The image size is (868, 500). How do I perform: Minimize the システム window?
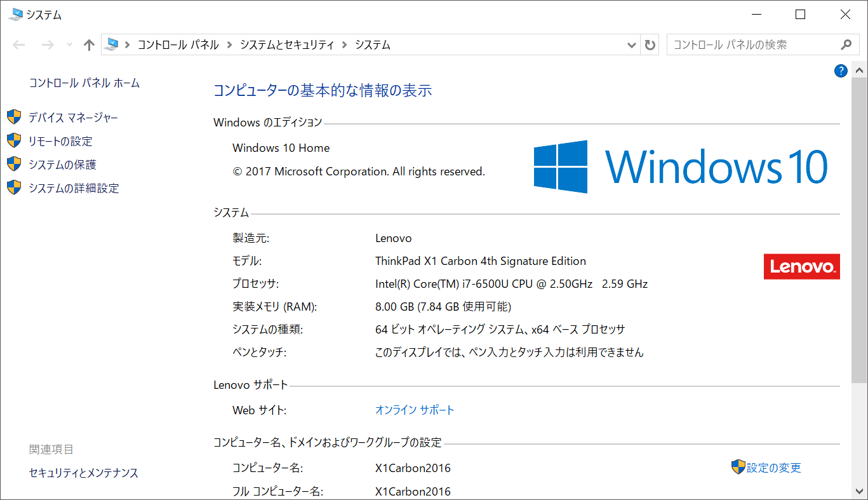coord(756,15)
